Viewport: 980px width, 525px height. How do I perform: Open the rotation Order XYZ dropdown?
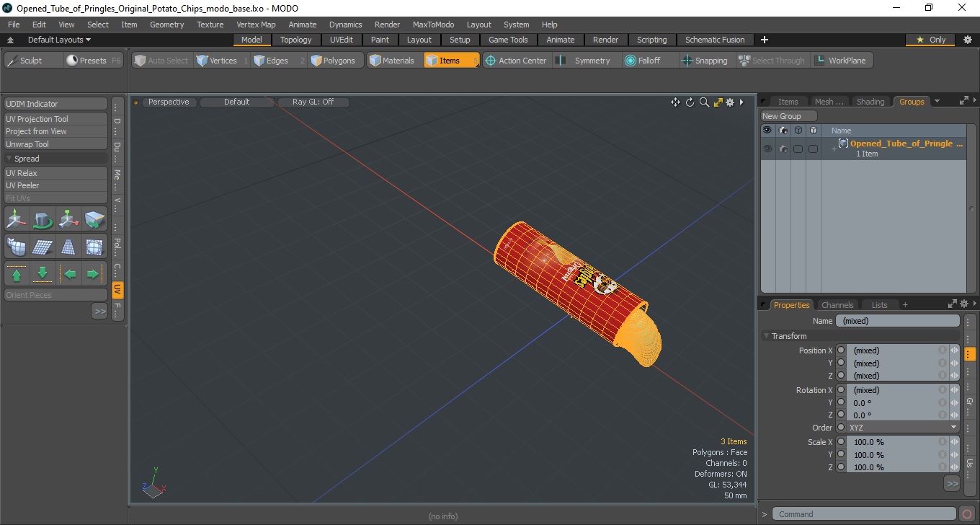pos(903,428)
